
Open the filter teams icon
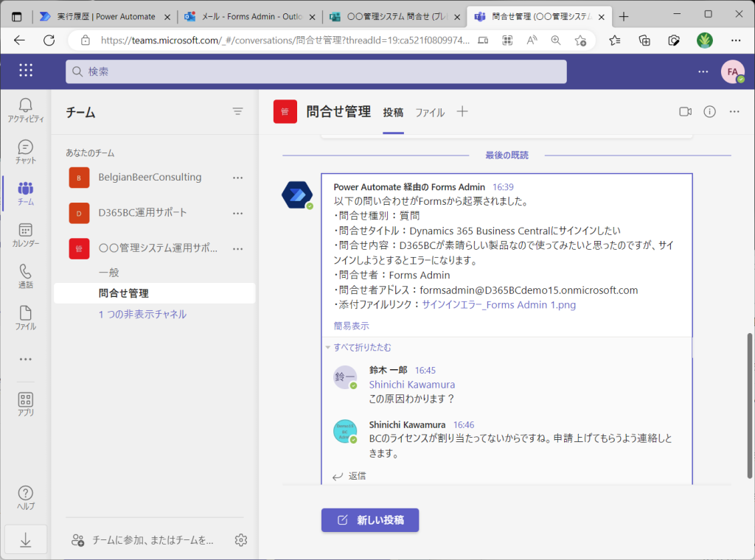tap(237, 111)
